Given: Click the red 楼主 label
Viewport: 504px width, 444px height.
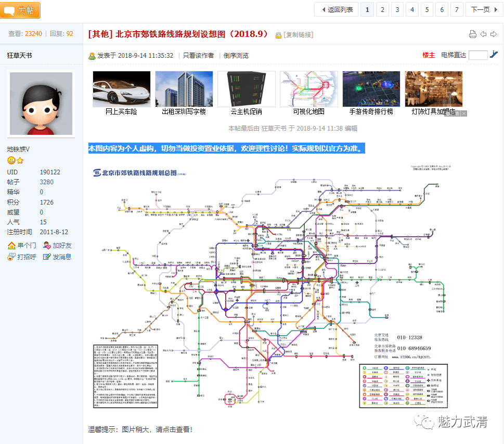Looking at the screenshot, I should (429, 55).
